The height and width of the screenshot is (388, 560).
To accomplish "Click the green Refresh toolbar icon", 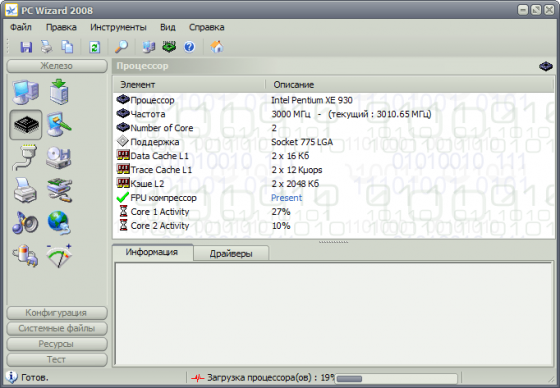I will click(94, 47).
